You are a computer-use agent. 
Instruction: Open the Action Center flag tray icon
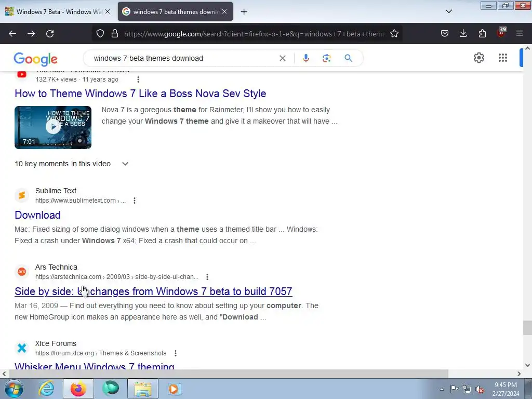coord(454,389)
